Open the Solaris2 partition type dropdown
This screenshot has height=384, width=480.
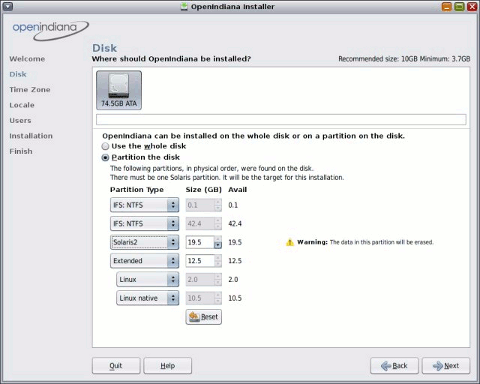(144, 242)
